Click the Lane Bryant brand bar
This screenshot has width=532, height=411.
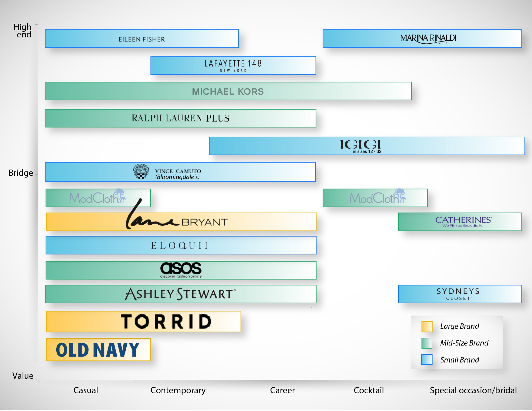(181, 222)
